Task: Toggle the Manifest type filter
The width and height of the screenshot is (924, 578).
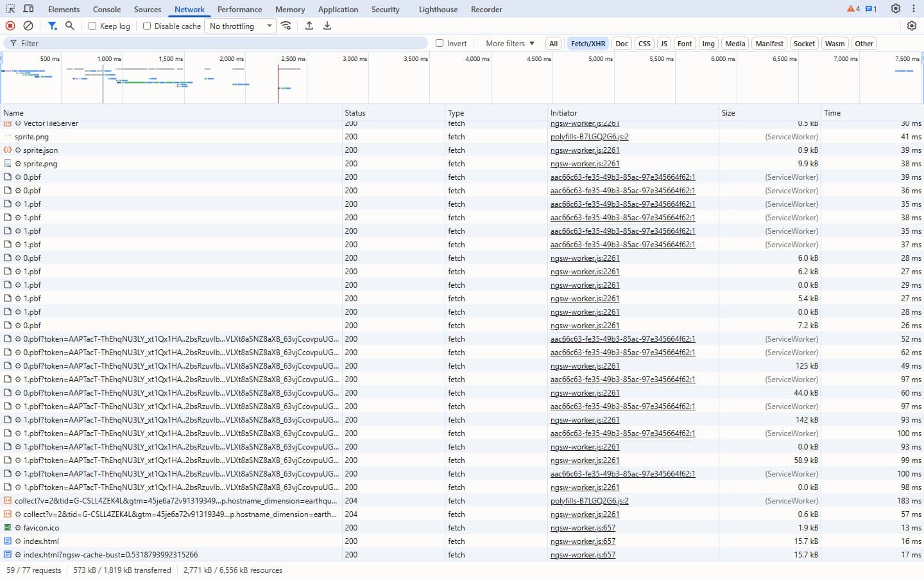Action: [x=769, y=44]
